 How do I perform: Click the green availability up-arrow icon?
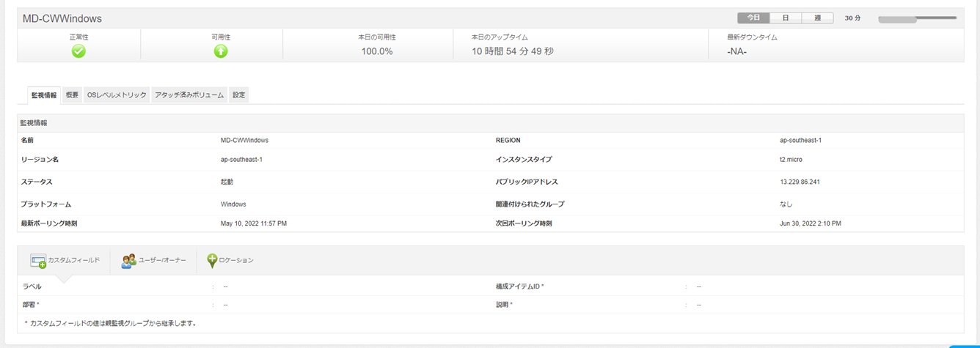[x=221, y=51]
